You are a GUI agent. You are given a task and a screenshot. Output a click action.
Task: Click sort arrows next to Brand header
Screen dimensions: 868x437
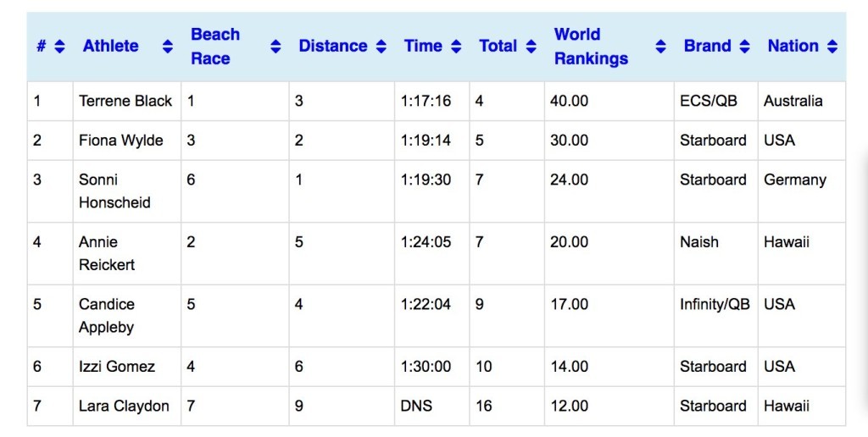pos(744,47)
